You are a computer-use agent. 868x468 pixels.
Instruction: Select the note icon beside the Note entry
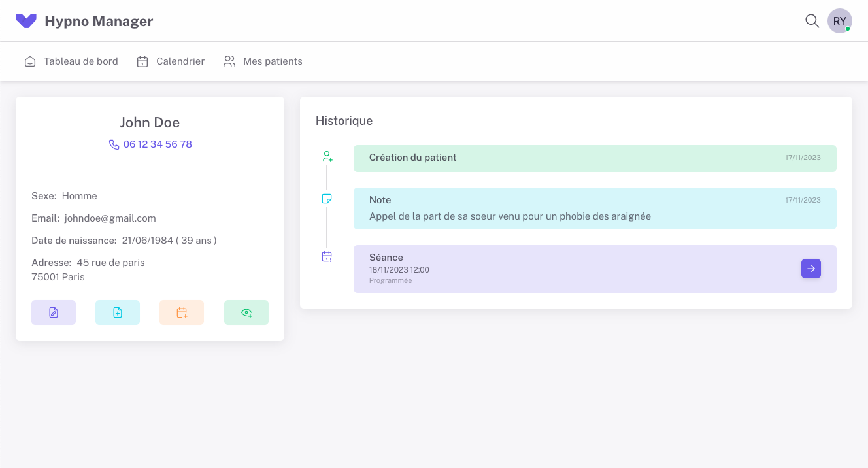click(x=327, y=199)
